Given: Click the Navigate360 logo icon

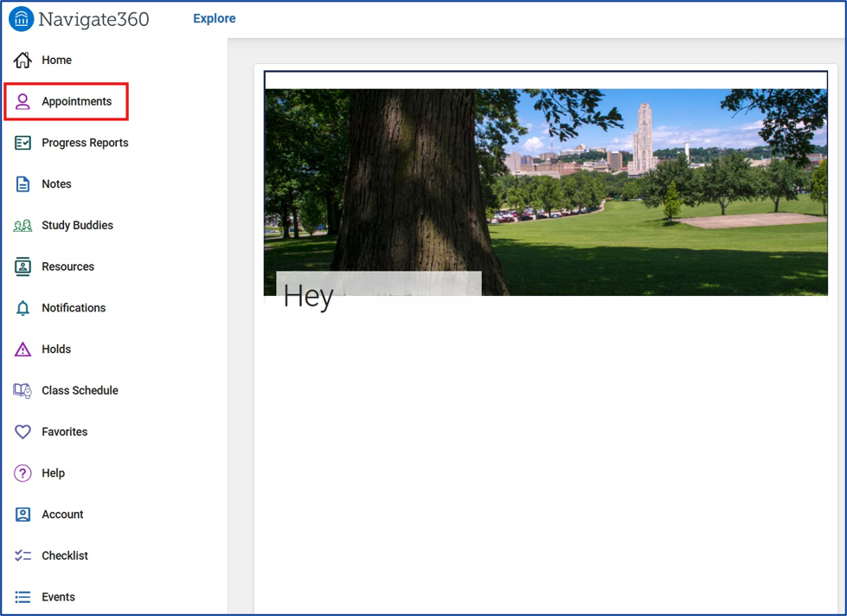Looking at the screenshot, I should pos(22,19).
